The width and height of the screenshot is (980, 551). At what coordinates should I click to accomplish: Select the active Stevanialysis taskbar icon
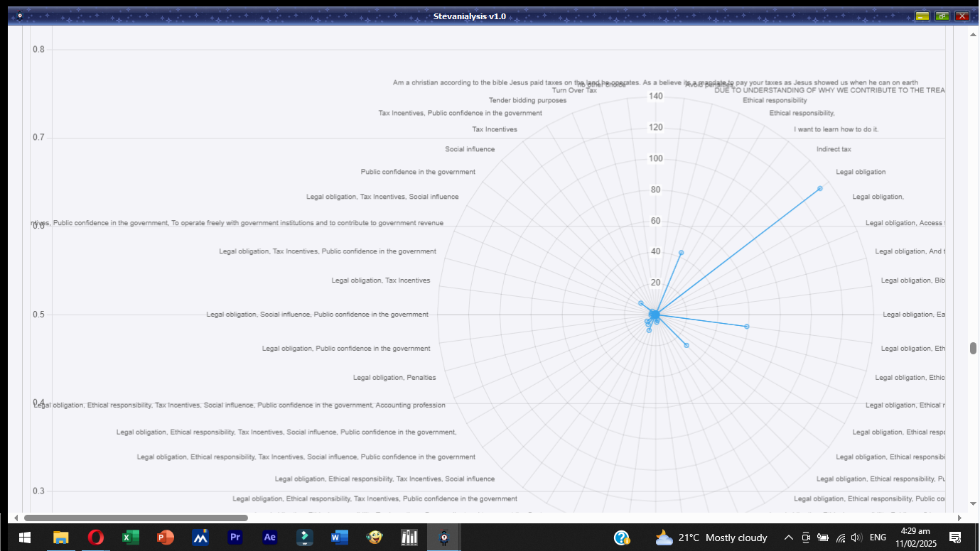point(444,538)
